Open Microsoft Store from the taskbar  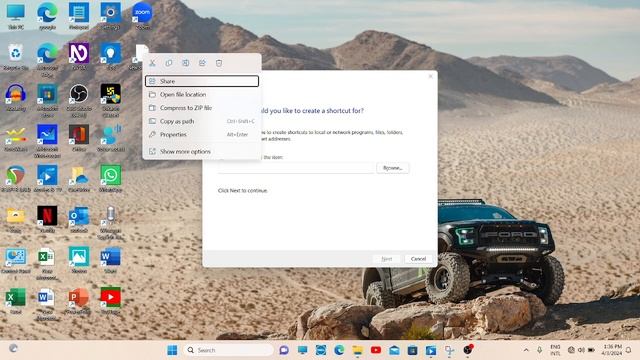(413, 350)
